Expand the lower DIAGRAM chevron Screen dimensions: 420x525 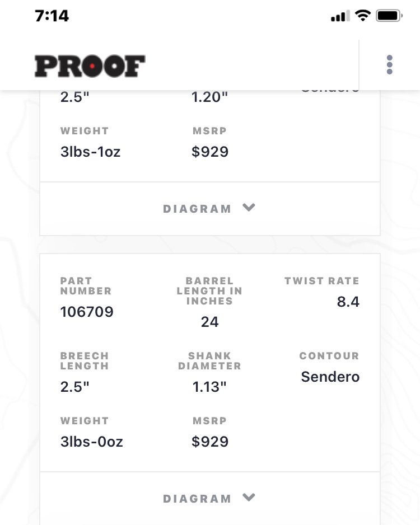(x=249, y=498)
